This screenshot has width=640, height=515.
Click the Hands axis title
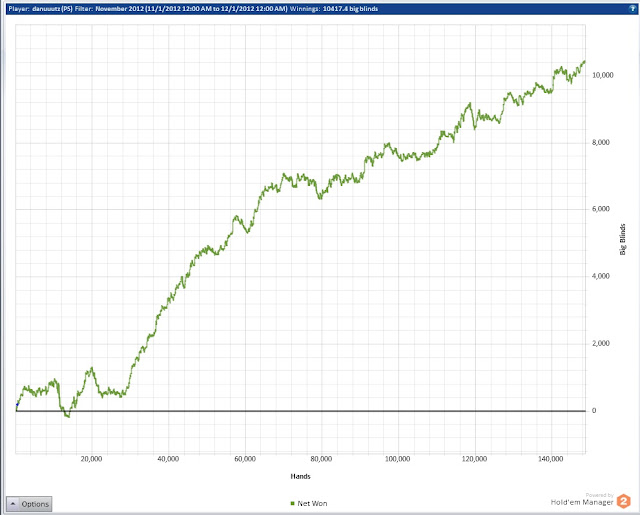point(300,476)
